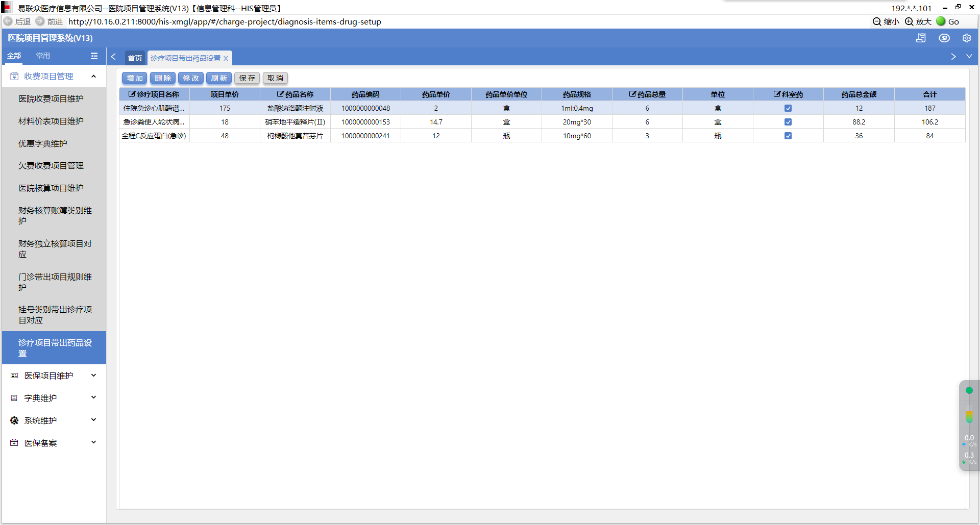The image size is (980, 525).
Task: Click the 保存 button
Action: (247, 78)
